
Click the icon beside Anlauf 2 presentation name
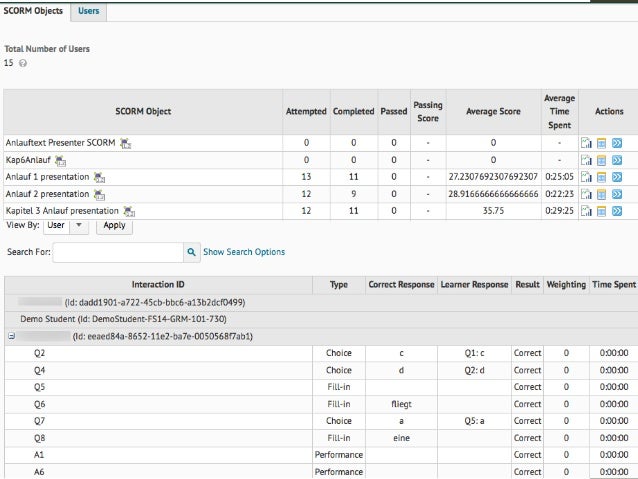click(x=99, y=194)
